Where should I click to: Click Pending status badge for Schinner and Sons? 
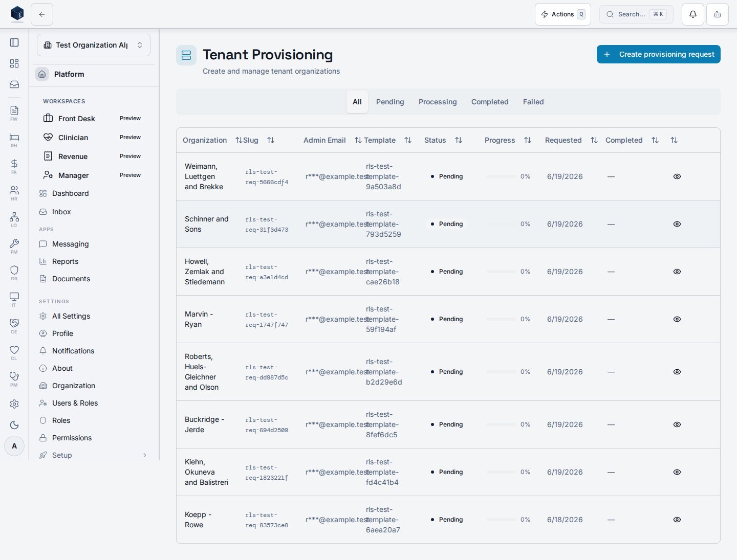tap(447, 224)
